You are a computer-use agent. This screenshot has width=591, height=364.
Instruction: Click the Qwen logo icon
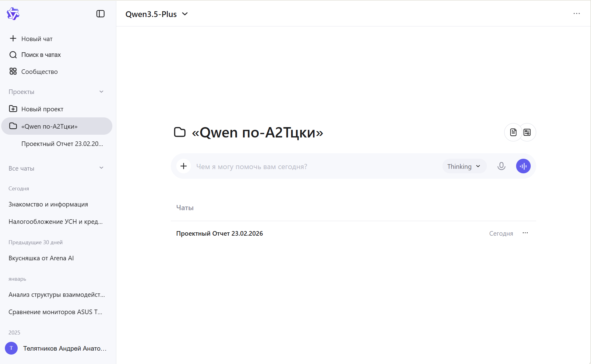click(x=13, y=14)
